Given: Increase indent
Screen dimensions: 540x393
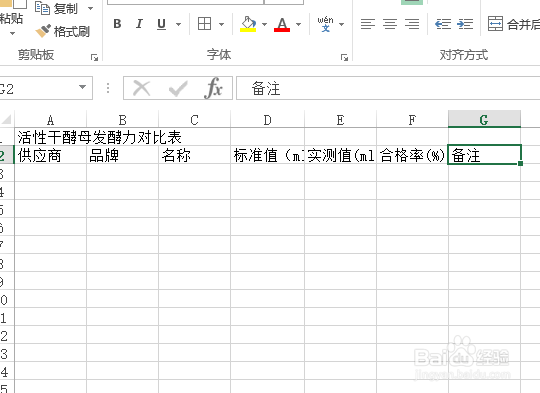Looking at the screenshot, I should 465,24.
